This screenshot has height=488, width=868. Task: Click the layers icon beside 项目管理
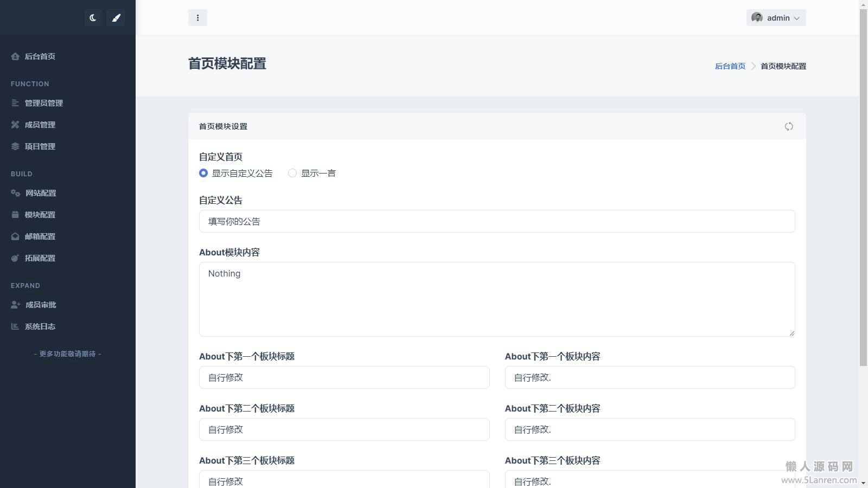pyautogui.click(x=15, y=146)
